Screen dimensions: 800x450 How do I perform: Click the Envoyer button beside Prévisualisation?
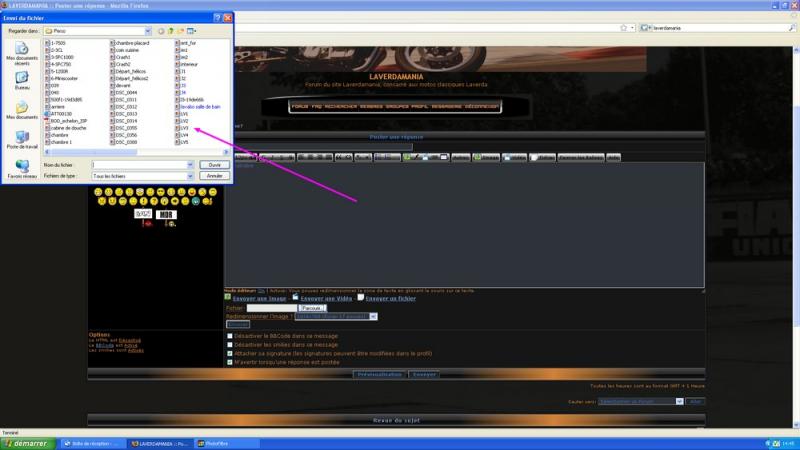[424, 374]
